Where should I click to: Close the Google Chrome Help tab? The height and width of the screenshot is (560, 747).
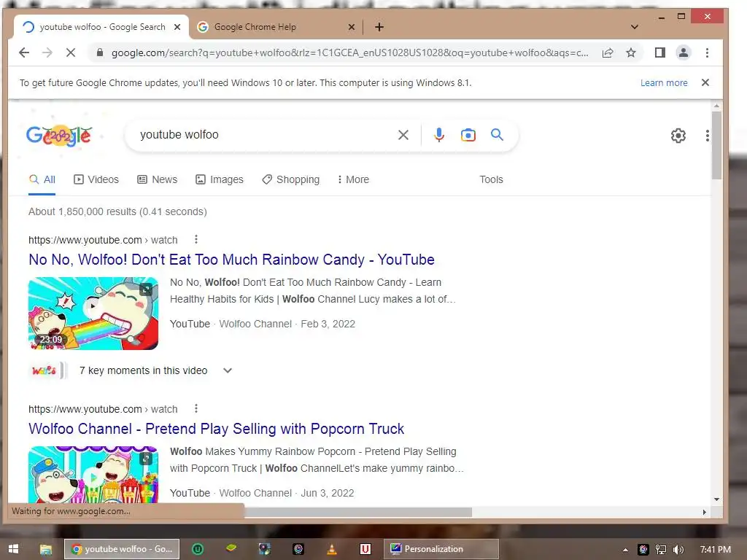coord(352,27)
